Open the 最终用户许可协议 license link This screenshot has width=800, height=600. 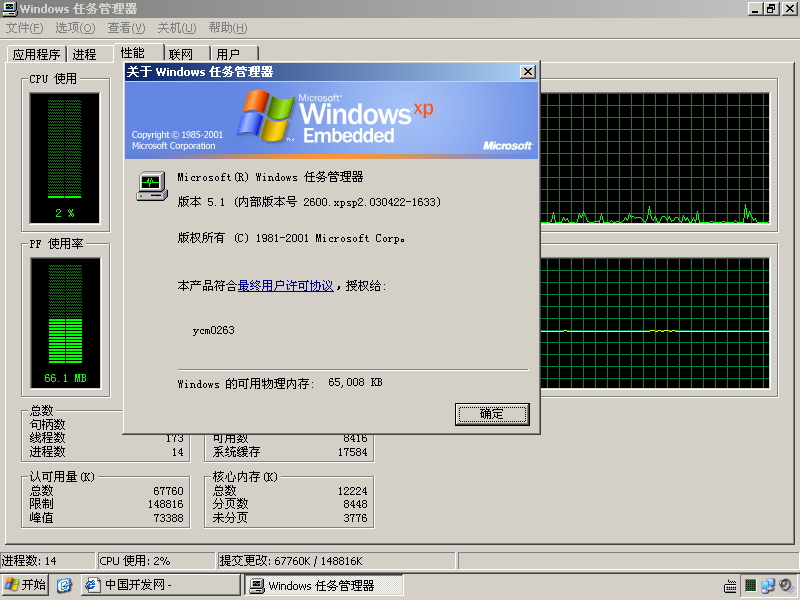(286, 286)
